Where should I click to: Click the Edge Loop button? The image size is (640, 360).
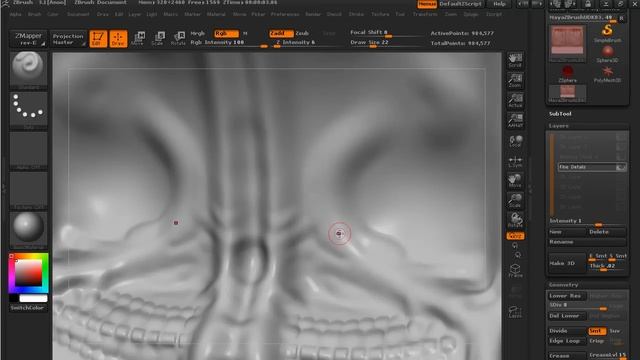pos(567,341)
